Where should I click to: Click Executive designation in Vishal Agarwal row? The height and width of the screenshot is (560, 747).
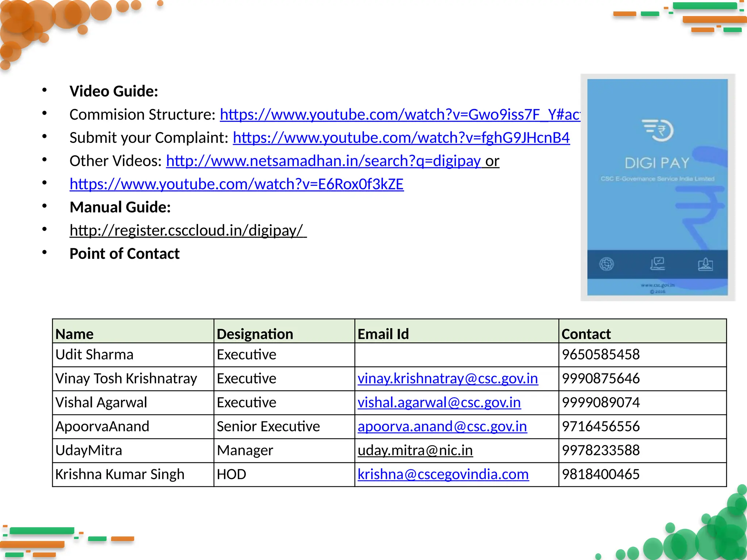coord(284,403)
